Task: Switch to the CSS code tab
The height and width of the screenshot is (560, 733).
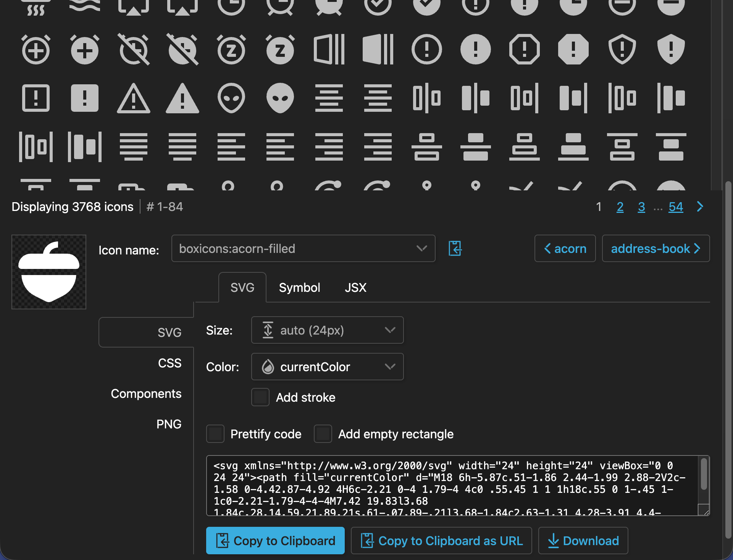Action: [170, 363]
